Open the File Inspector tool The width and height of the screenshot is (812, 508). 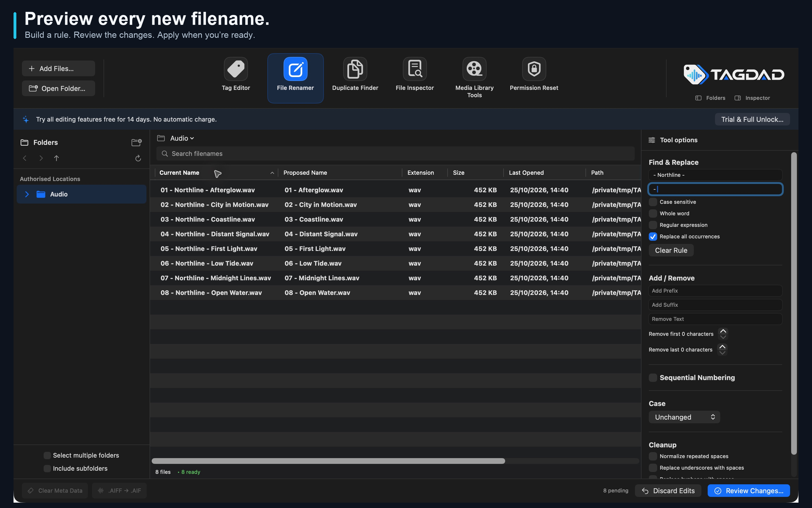click(x=415, y=75)
